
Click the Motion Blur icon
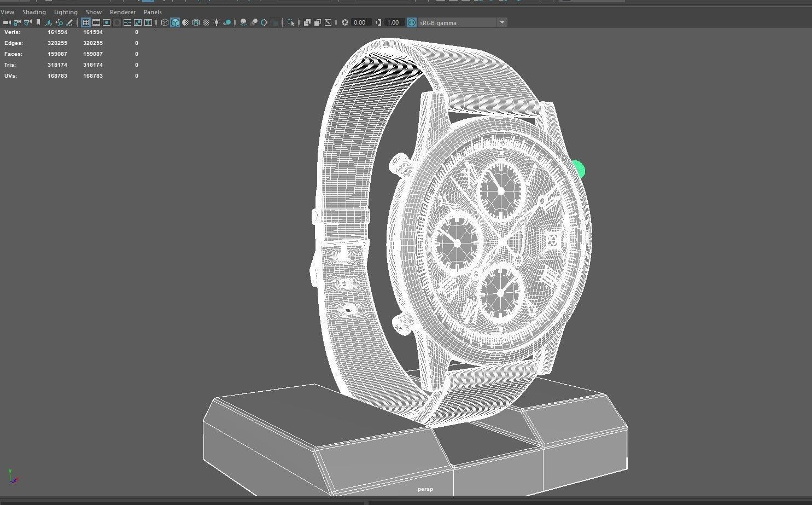pyautogui.click(x=254, y=22)
